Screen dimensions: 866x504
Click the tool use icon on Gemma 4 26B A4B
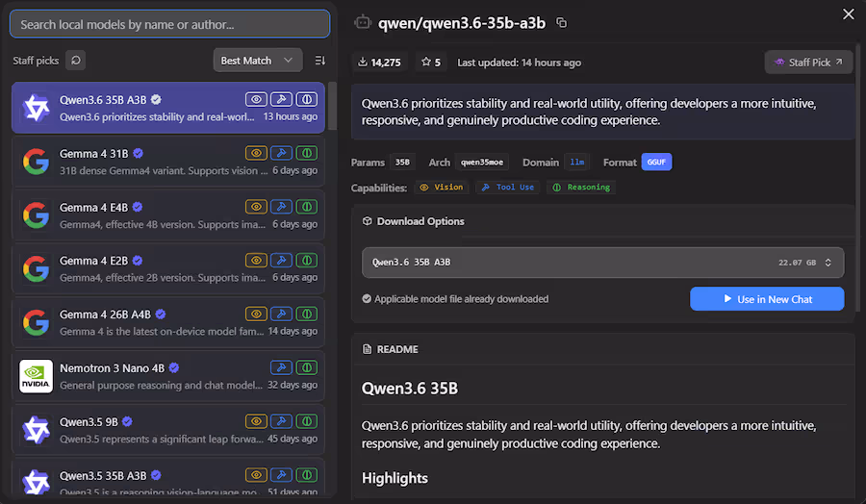point(281,314)
